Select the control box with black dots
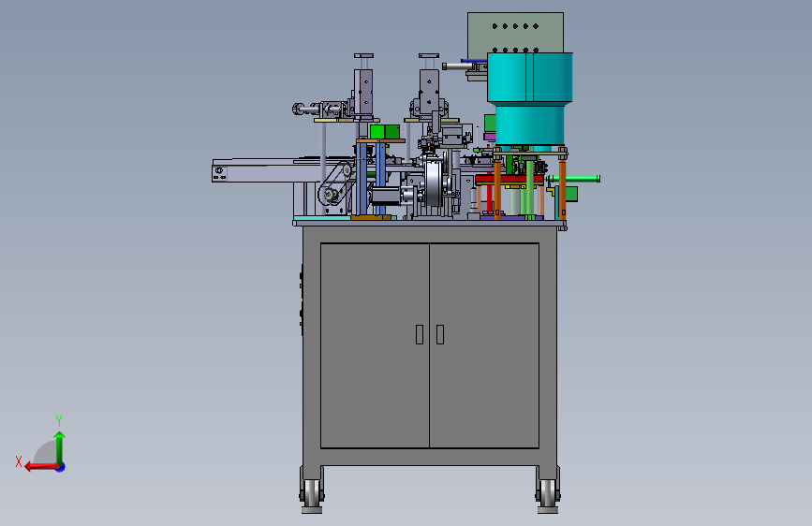 point(515,32)
